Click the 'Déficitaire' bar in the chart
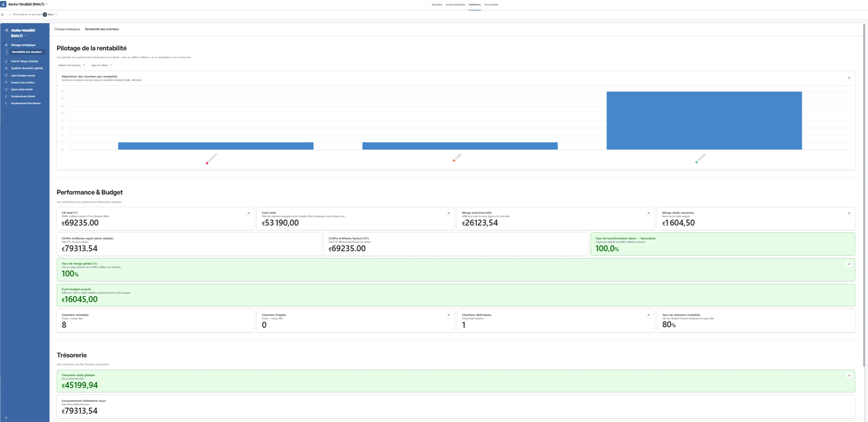Image resolution: width=868 pixels, height=422 pixels. 216,146
